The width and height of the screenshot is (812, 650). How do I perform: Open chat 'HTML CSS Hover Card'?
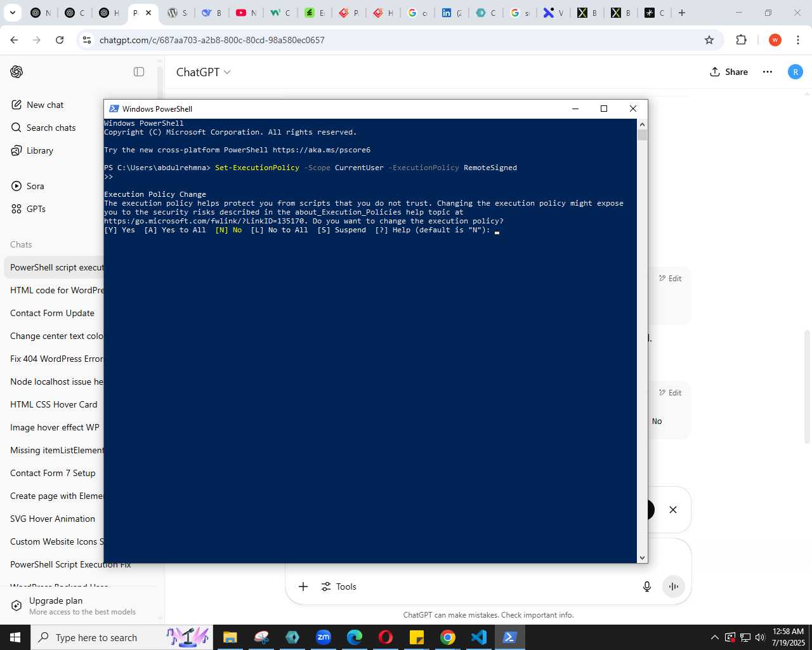pyautogui.click(x=54, y=404)
